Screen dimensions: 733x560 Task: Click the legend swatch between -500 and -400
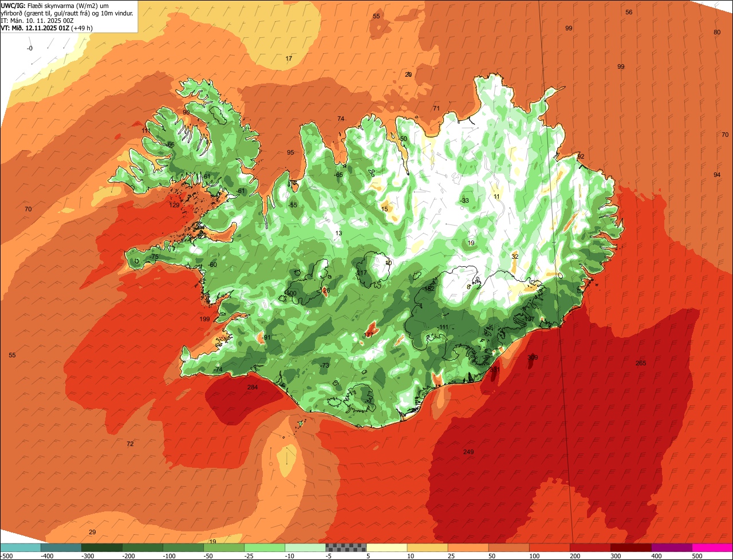[21, 547]
